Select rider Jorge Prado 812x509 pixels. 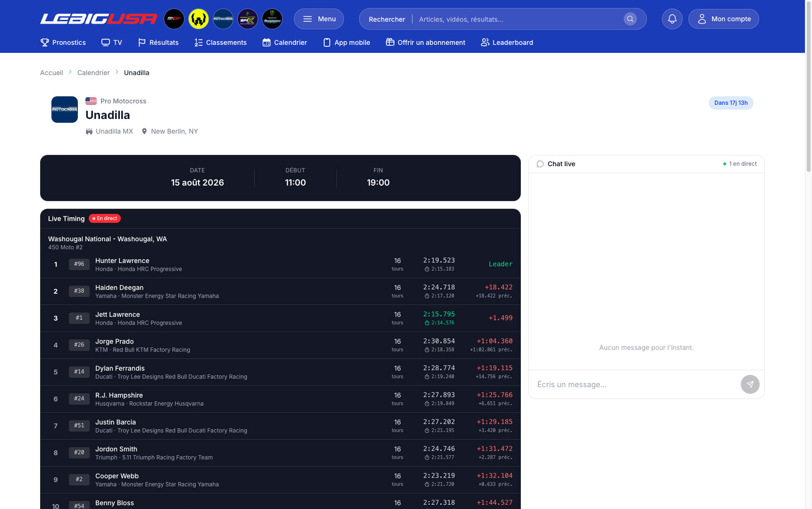tap(115, 341)
